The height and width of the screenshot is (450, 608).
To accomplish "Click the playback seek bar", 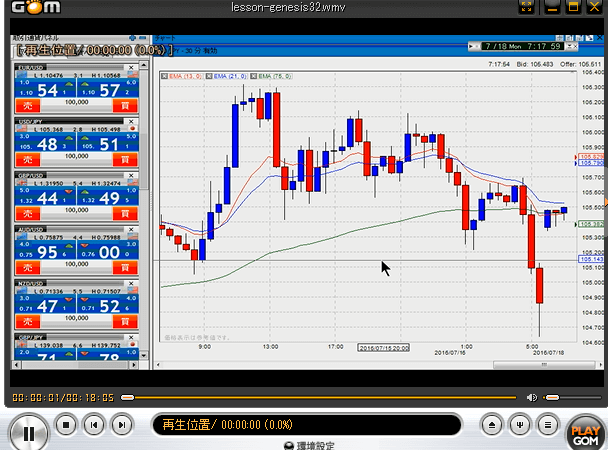I will (320, 397).
